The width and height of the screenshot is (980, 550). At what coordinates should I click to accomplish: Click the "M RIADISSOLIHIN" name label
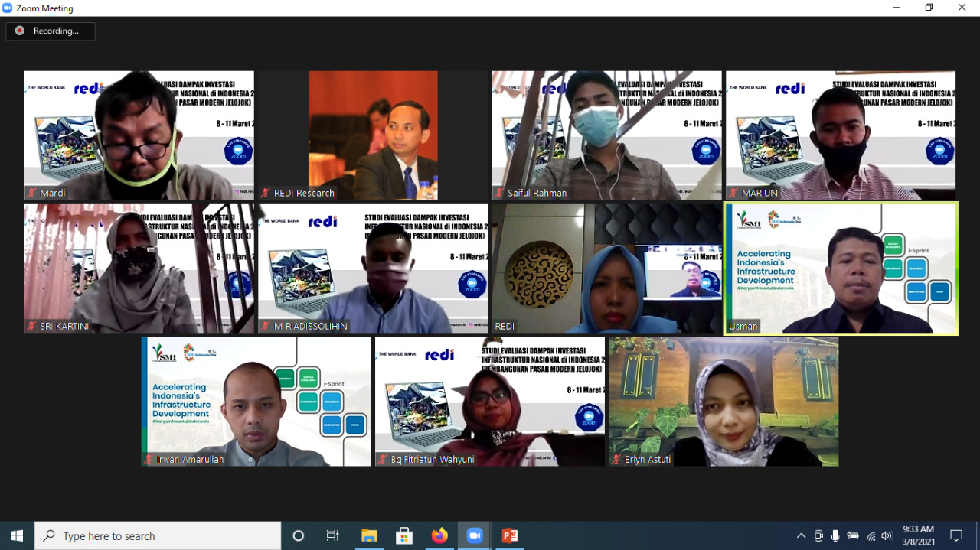tap(311, 326)
